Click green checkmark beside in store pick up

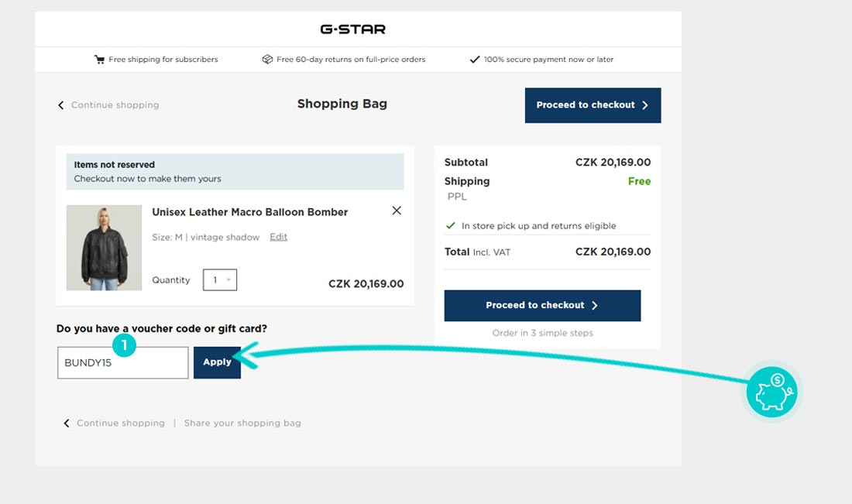click(450, 226)
